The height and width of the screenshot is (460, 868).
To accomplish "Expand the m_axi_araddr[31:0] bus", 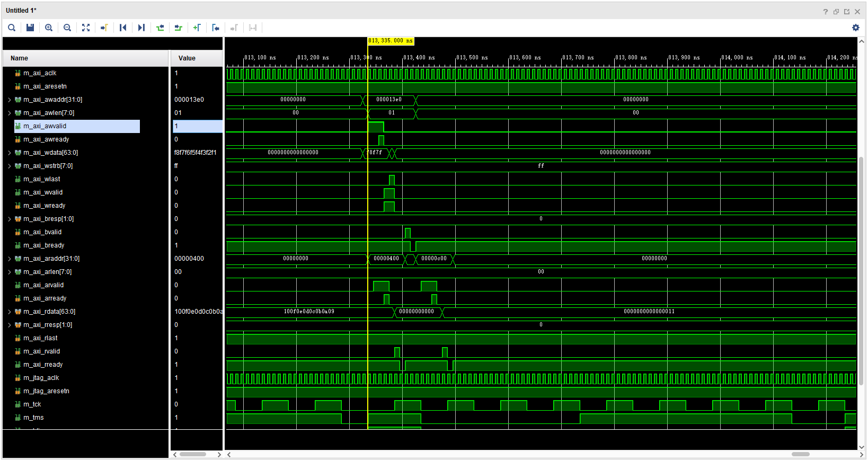I will pos(9,259).
